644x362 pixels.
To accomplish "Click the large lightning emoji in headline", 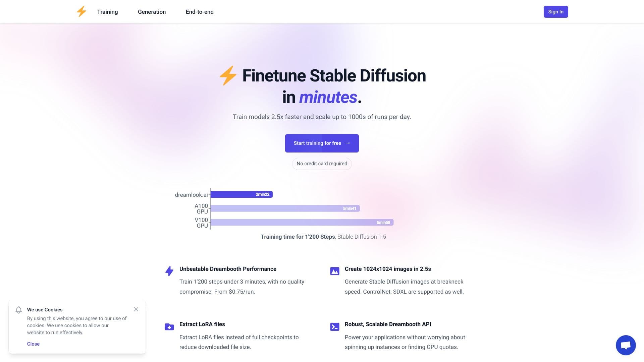I will (228, 75).
